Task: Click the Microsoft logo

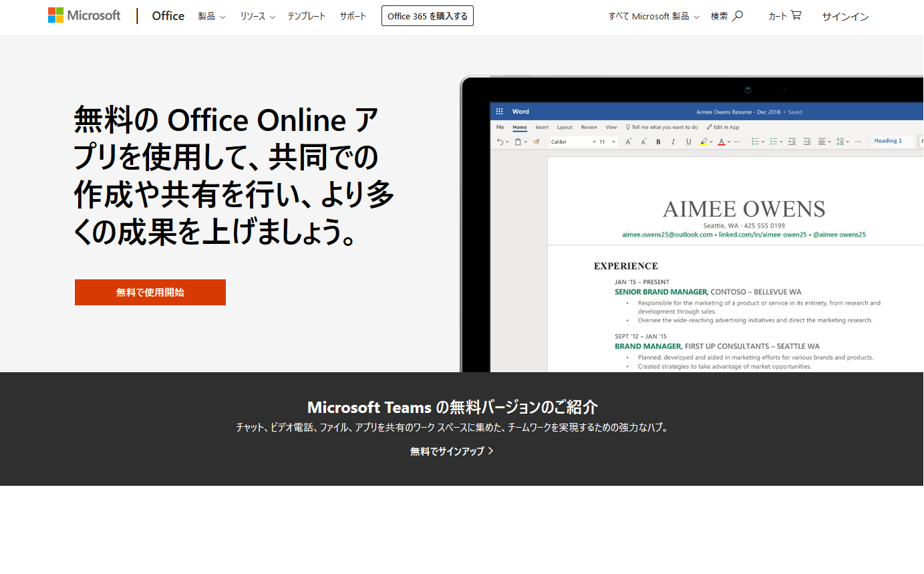Action: pos(84,15)
